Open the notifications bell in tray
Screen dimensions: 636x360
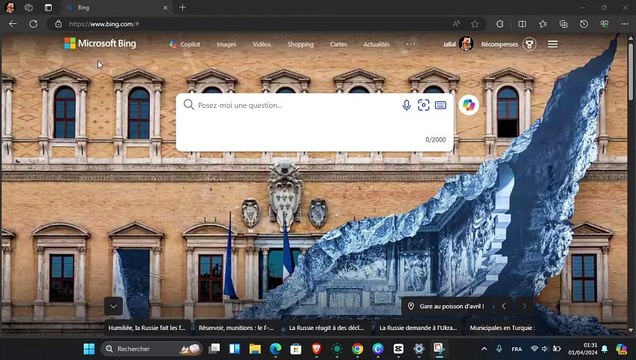coord(605,349)
